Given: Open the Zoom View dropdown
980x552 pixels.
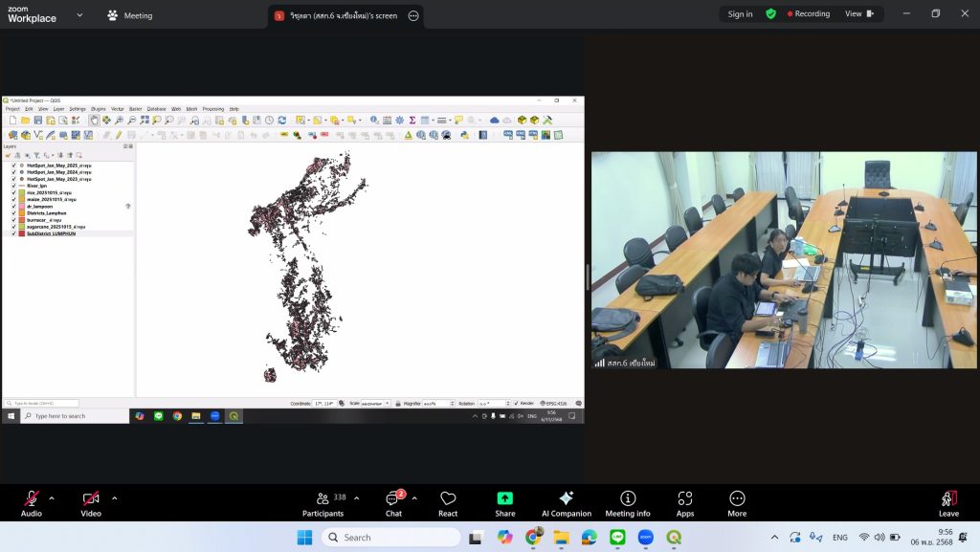Looking at the screenshot, I should coord(858,14).
